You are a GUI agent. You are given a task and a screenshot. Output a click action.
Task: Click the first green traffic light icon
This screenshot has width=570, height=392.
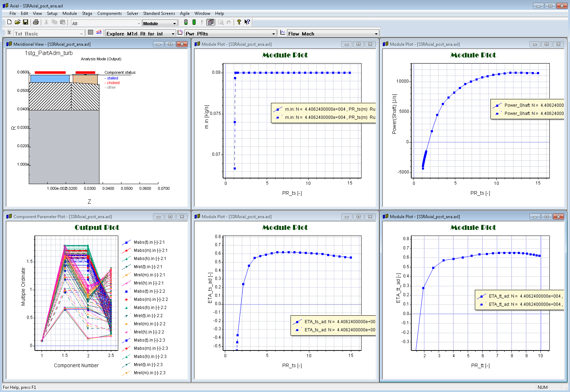click(x=186, y=22)
